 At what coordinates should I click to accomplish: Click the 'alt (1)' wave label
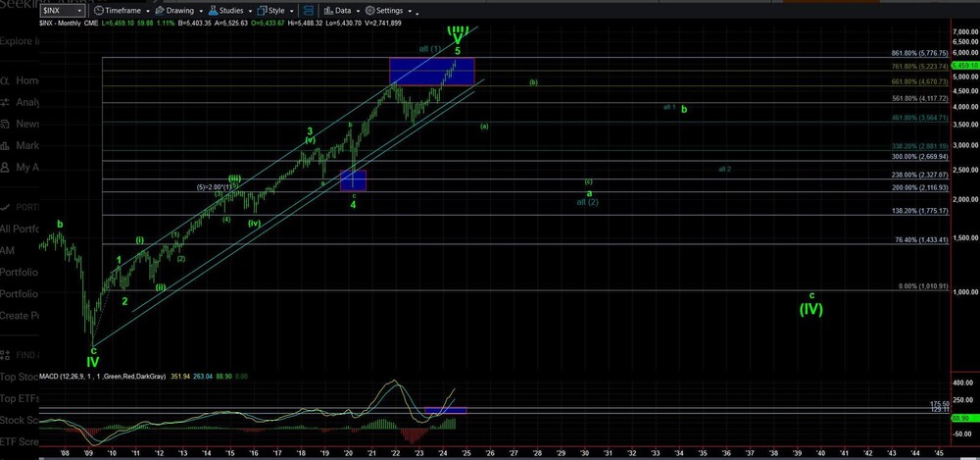[x=430, y=49]
